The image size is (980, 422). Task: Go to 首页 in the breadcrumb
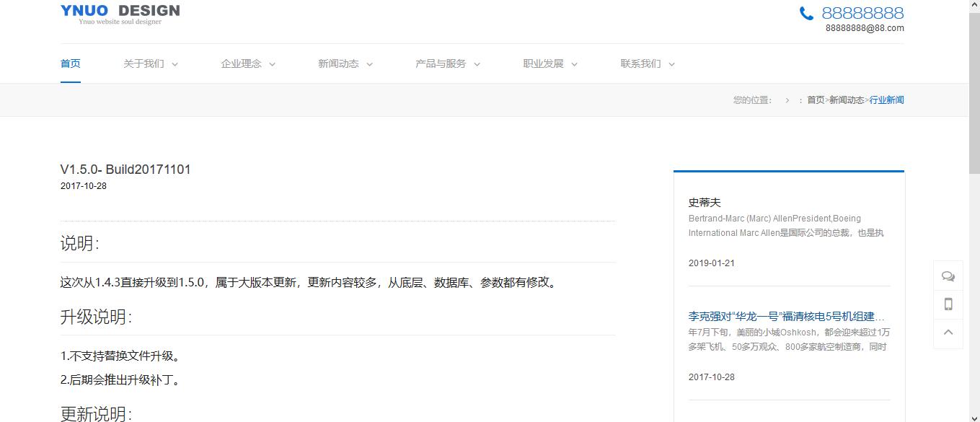coord(816,100)
